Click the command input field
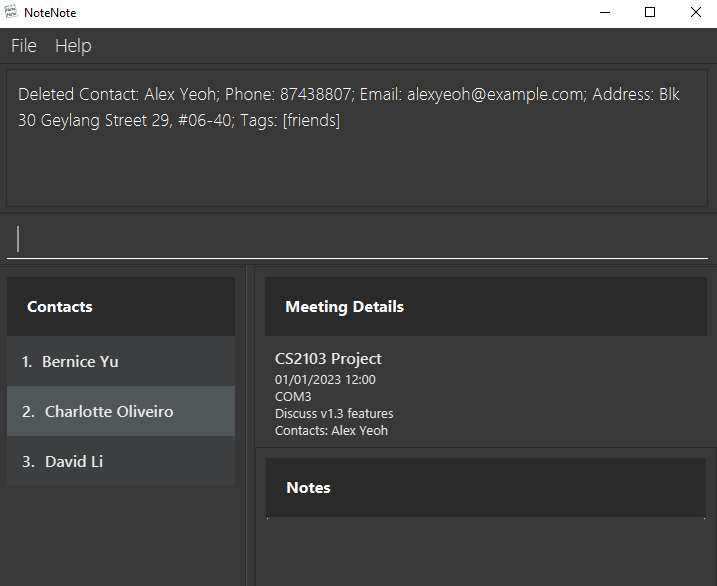Image resolution: width=717 pixels, height=586 pixels. tap(357, 239)
